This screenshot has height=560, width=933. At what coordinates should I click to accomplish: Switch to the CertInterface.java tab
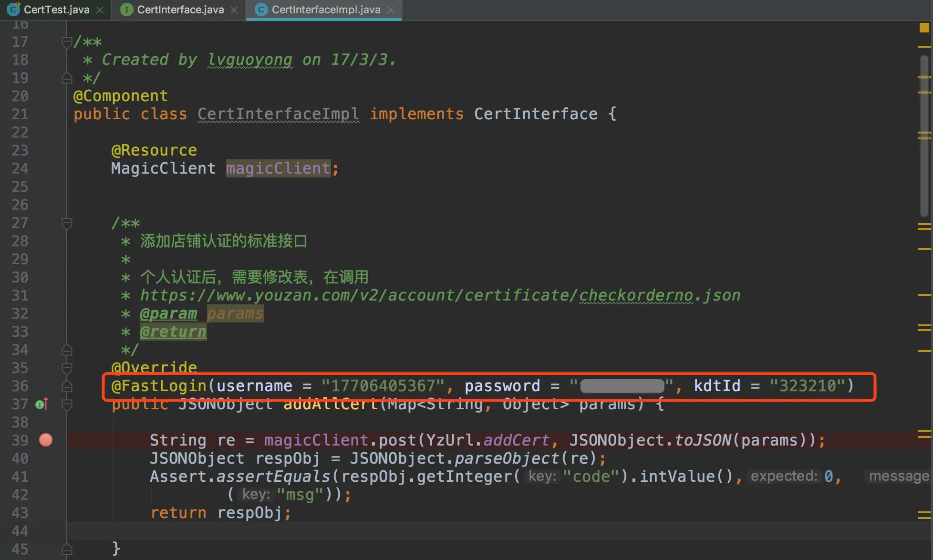pos(180,10)
